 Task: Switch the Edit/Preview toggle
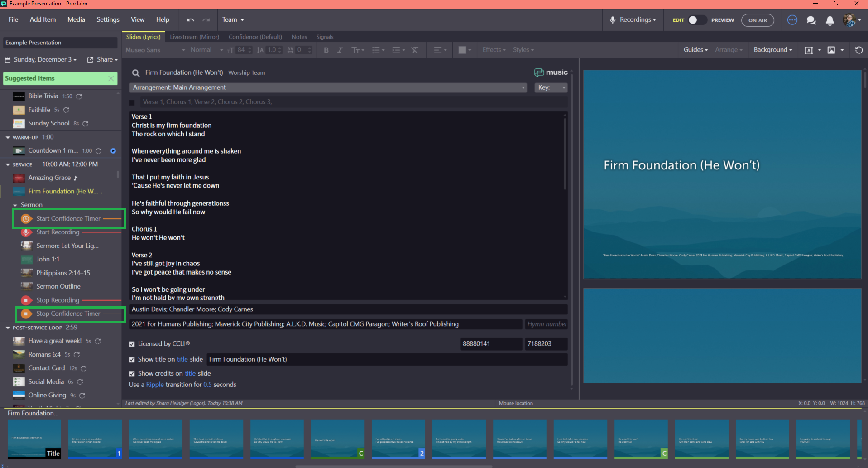(696, 20)
